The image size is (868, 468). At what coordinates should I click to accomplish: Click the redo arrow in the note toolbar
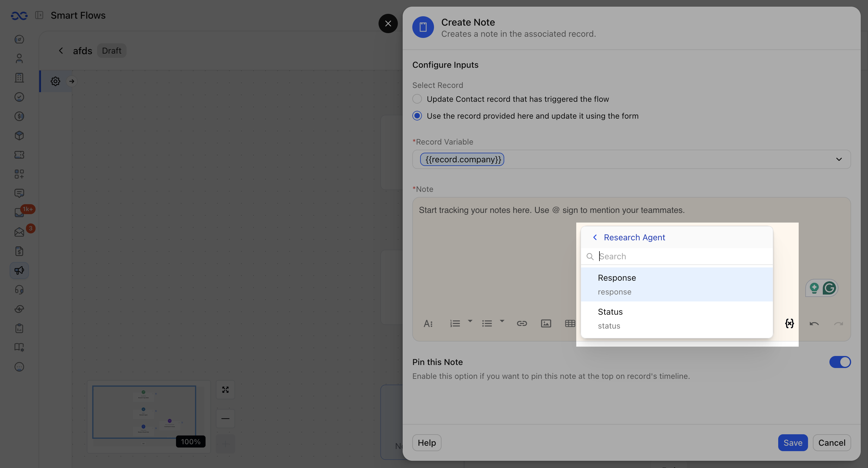[838, 324]
